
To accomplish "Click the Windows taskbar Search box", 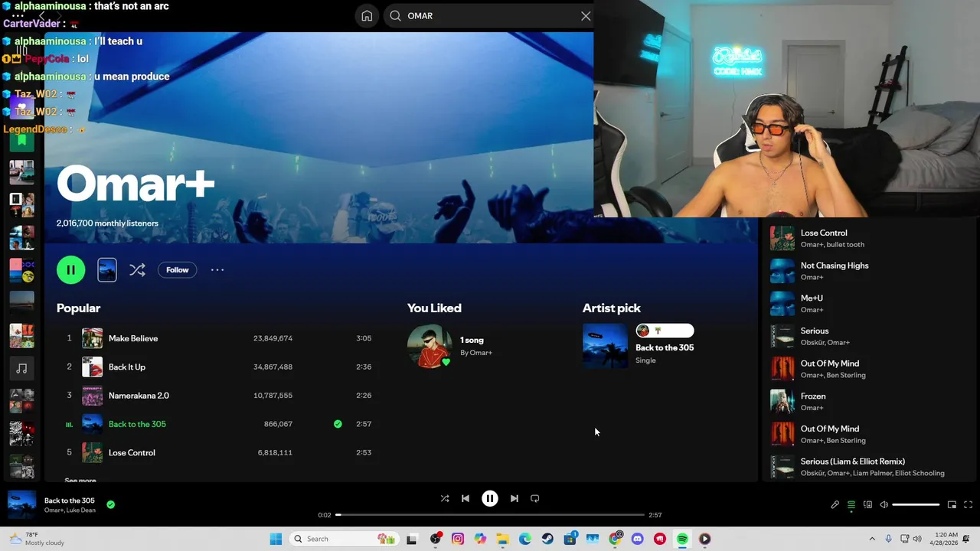I will tap(343, 539).
